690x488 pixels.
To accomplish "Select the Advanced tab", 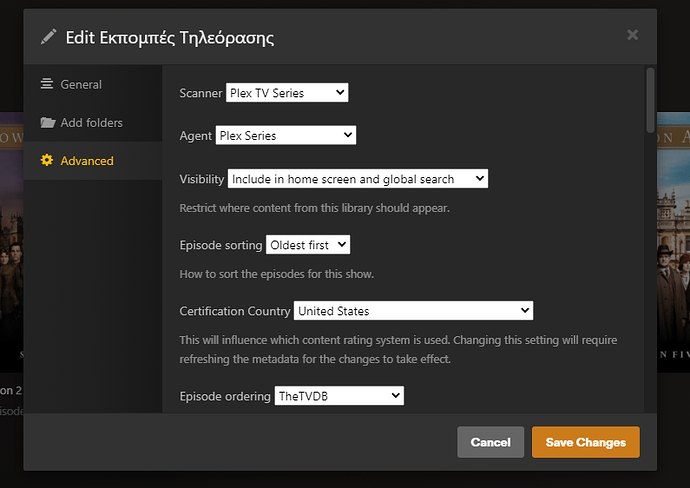I will click(87, 161).
